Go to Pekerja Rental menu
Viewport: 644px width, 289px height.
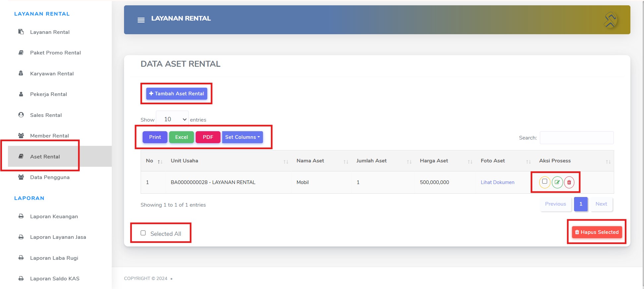point(48,94)
